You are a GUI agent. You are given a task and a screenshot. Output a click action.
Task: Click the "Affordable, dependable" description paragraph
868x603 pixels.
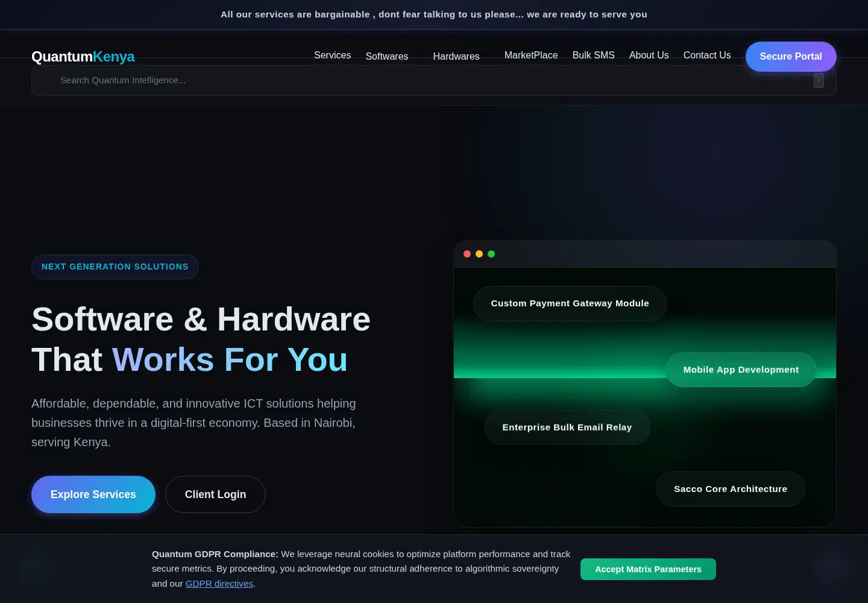[193, 423]
